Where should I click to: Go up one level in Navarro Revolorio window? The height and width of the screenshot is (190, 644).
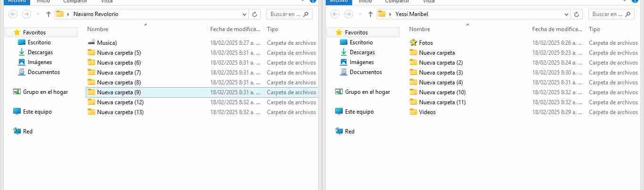[49, 14]
